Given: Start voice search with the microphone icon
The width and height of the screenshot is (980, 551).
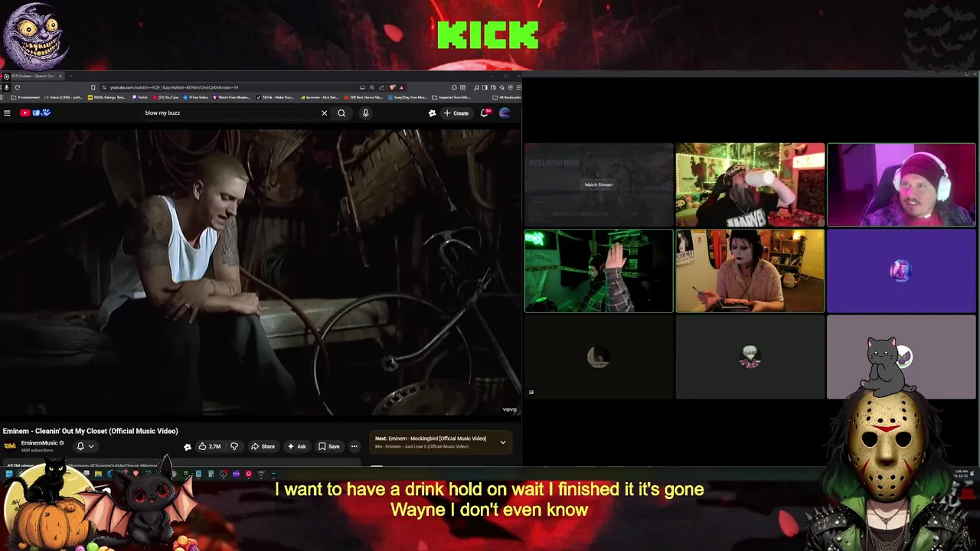Looking at the screenshot, I should (365, 113).
